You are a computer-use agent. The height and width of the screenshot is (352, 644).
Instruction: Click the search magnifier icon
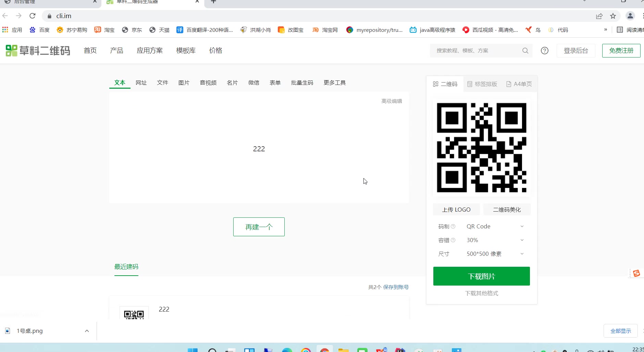pos(525,51)
